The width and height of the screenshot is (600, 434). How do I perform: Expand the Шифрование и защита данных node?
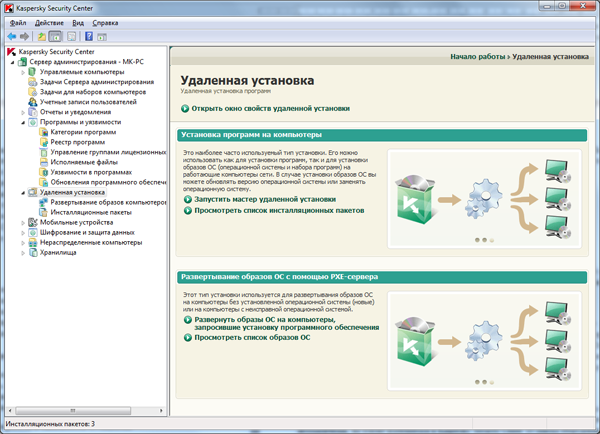point(23,232)
